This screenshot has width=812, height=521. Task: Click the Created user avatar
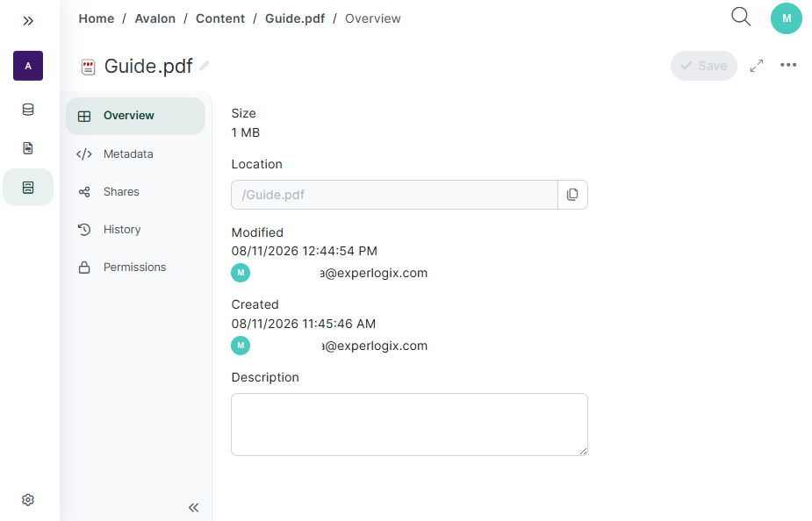pyautogui.click(x=241, y=346)
